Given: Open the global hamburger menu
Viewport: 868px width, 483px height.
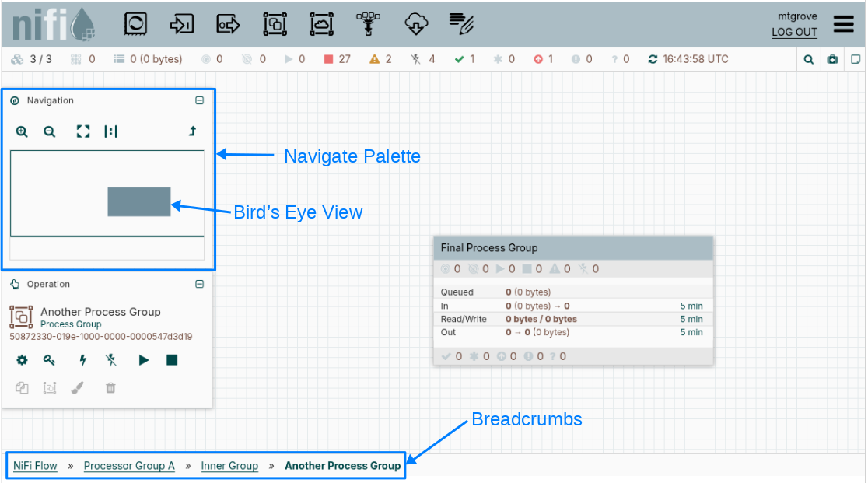Looking at the screenshot, I should tap(844, 24).
